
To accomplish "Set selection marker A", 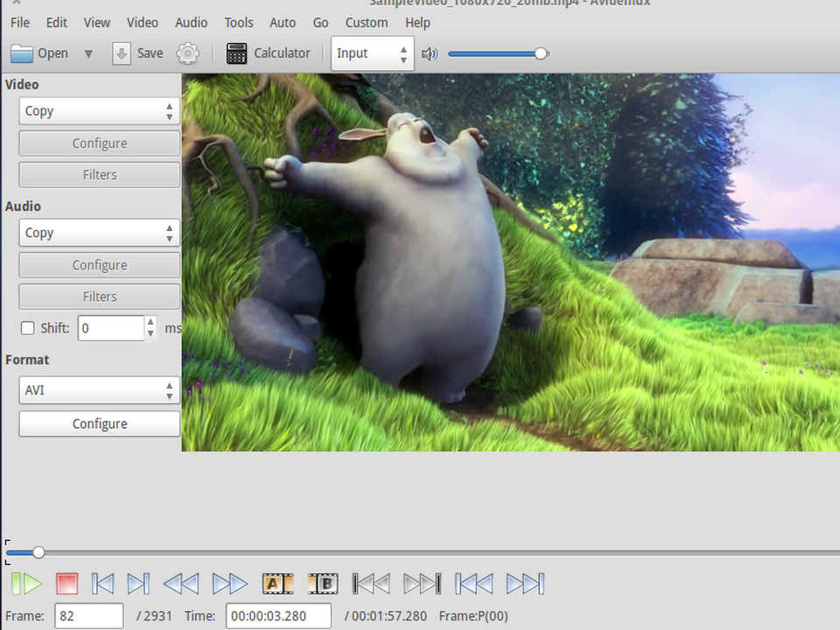I will pos(277,584).
